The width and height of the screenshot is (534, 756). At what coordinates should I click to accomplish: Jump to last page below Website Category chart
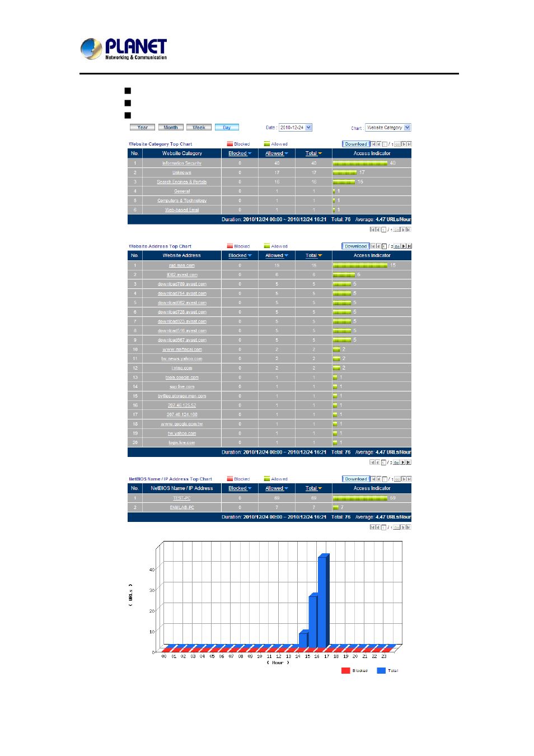pos(409,230)
